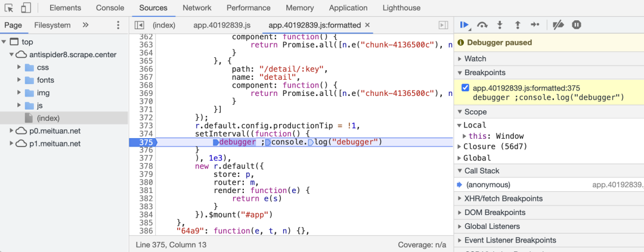Step into next function call
Viewport: 644px width, 252px height.
(500, 25)
